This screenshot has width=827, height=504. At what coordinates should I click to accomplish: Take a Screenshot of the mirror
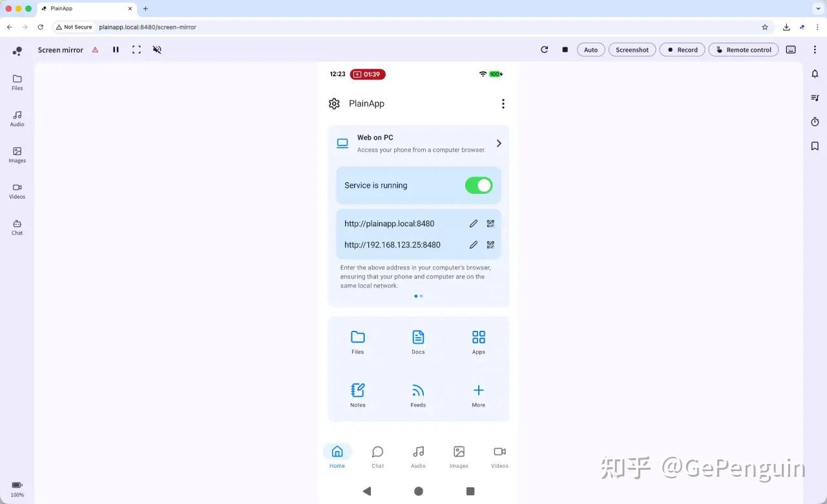633,50
